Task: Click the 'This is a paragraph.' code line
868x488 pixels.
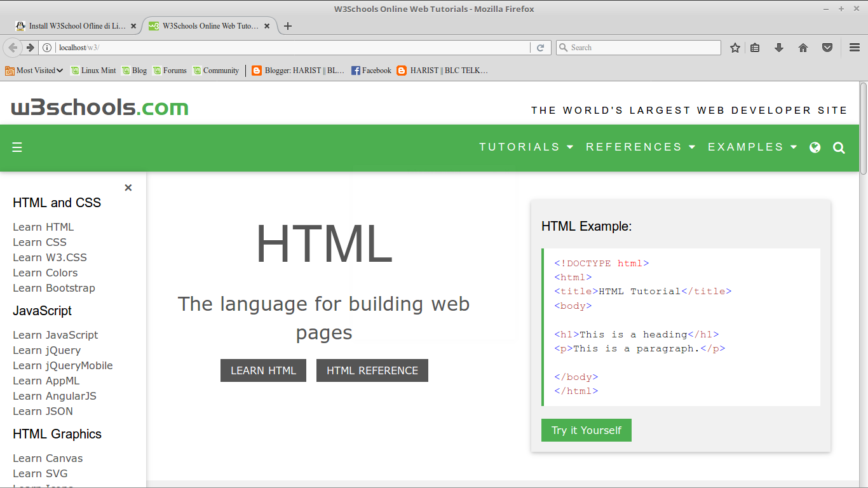Action: pyautogui.click(x=640, y=348)
